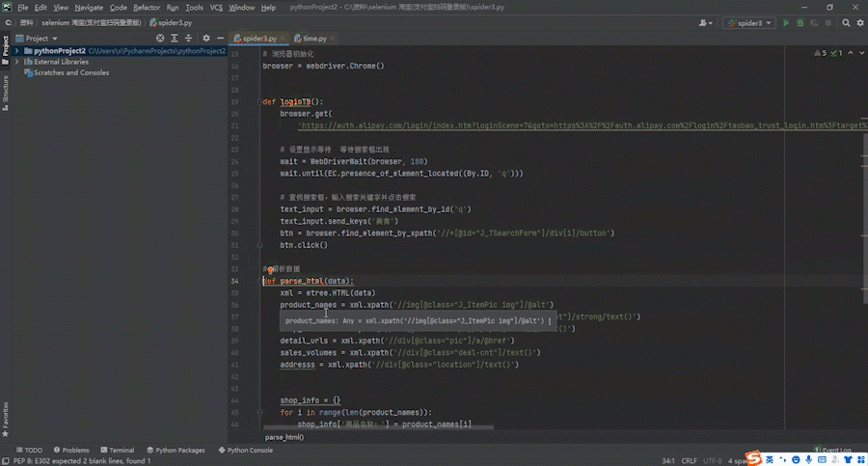Viewport: 868px width, 466px height.
Task: Hide the Project tool window
Action: (220, 39)
